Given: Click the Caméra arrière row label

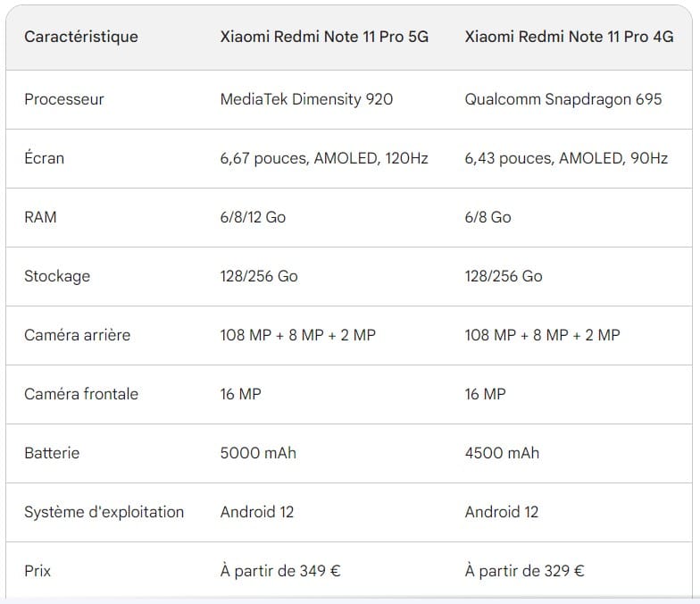Looking at the screenshot, I should [77, 335].
